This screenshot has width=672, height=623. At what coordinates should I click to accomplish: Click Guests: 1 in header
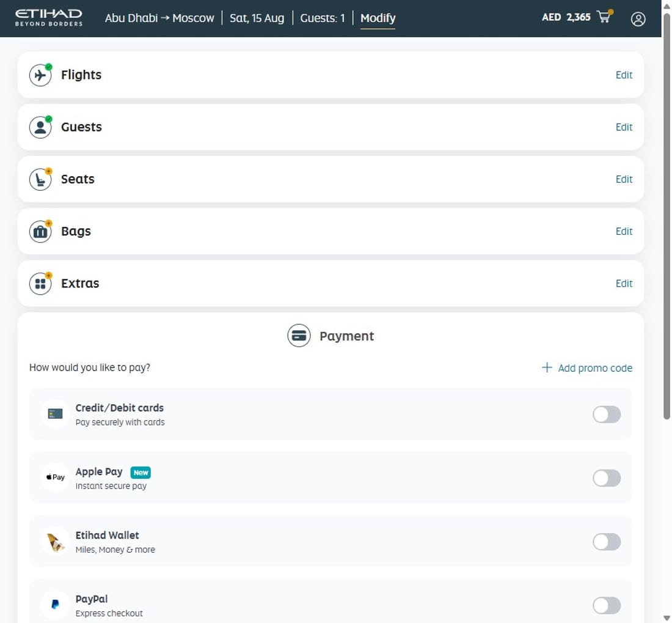coord(323,18)
